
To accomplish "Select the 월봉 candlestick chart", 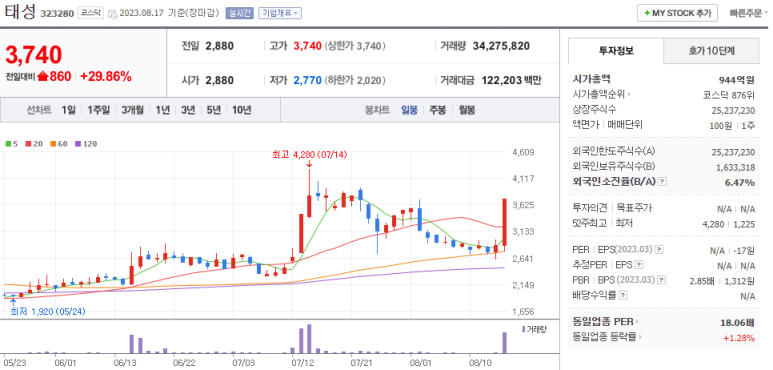I will pos(467,110).
